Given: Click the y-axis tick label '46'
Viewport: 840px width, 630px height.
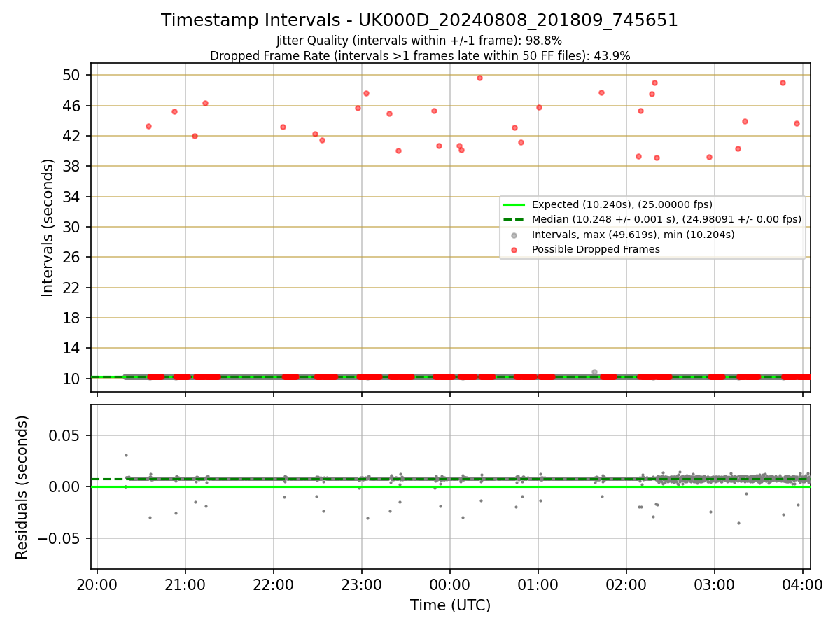Looking at the screenshot, I should [x=71, y=106].
